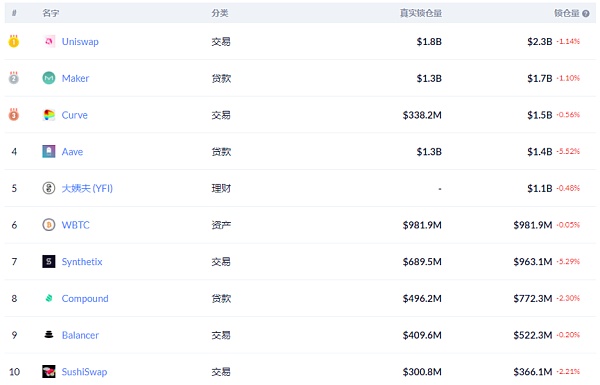
Task: Open the Compound project link
Action: click(85, 299)
